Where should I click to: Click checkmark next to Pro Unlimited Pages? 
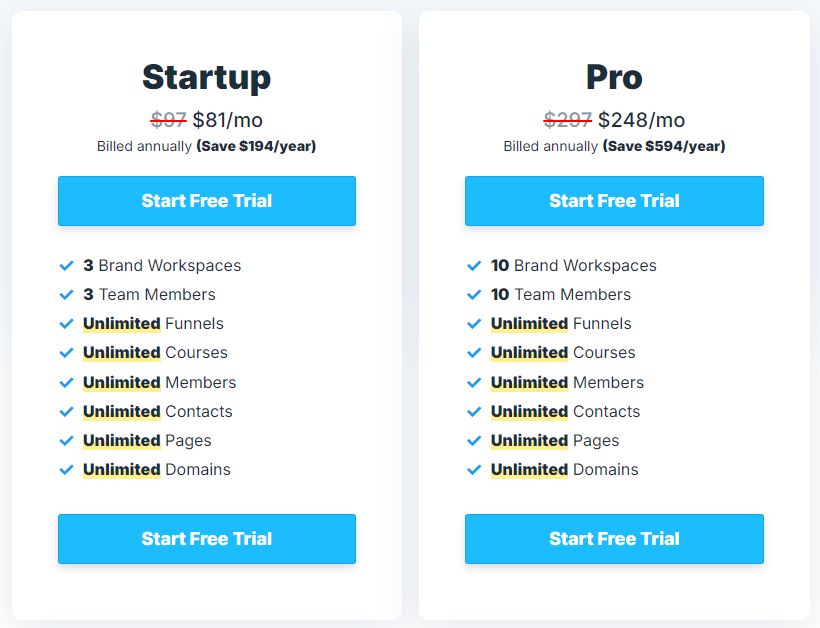click(474, 441)
